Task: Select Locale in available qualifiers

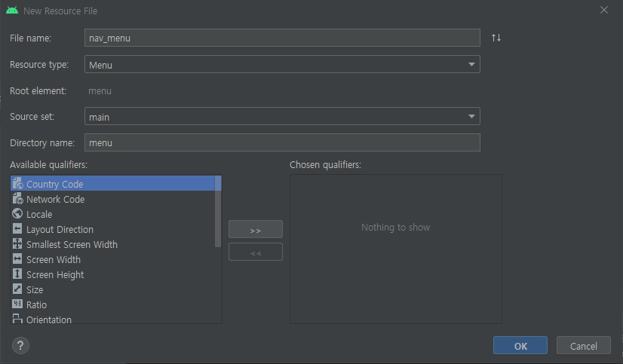Action: [113, 214]
